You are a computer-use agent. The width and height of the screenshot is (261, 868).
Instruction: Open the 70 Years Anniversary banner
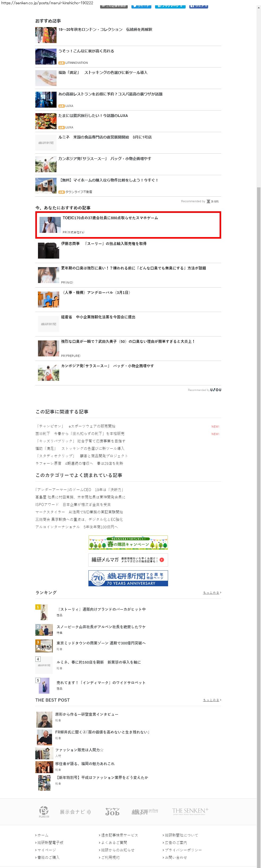click(128, 578)
